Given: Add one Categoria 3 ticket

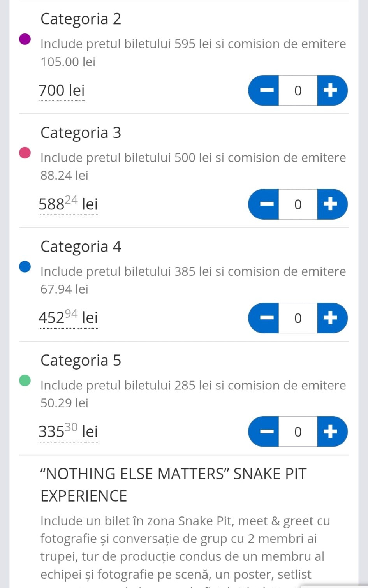Looking at the screenshot, I should click(x=331, y=204).
